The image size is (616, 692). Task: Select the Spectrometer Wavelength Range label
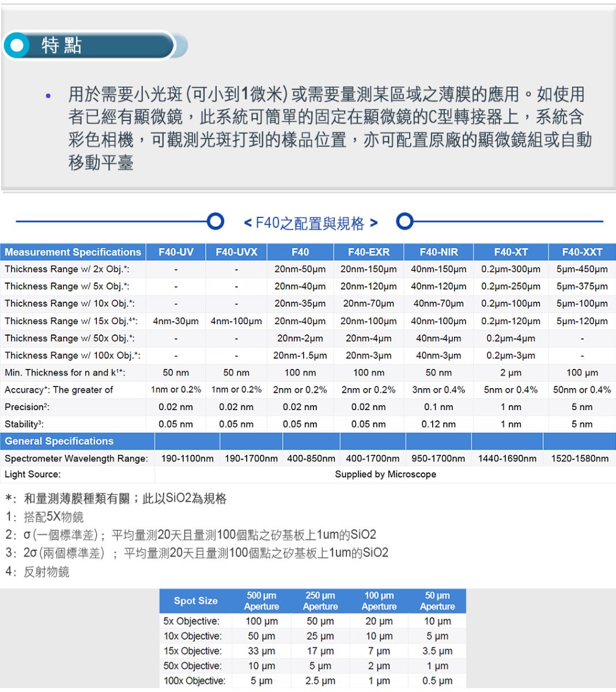click(x=76, y=458)
